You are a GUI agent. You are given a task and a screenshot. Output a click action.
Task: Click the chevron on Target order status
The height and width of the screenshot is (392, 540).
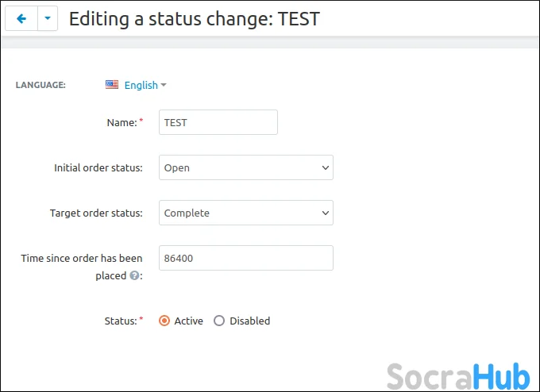click(325, 213)
